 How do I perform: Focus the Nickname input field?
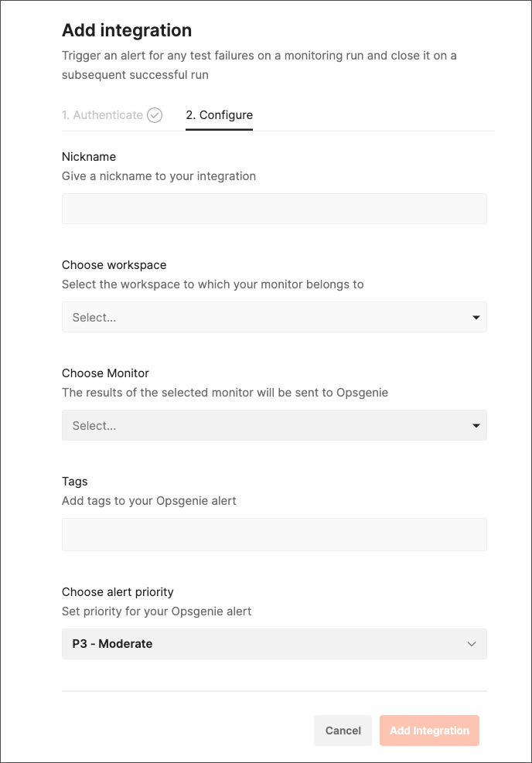tap(274, 209)
